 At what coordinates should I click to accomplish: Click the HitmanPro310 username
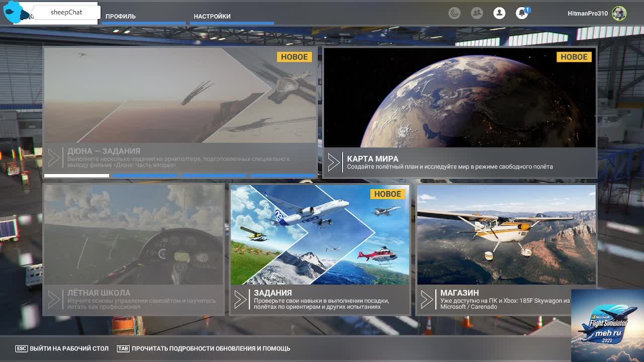588,14
